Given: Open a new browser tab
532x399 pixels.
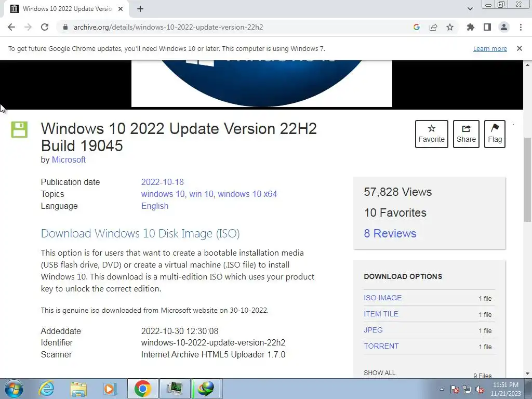Looking at the screenshot, I should pos(140,9).
